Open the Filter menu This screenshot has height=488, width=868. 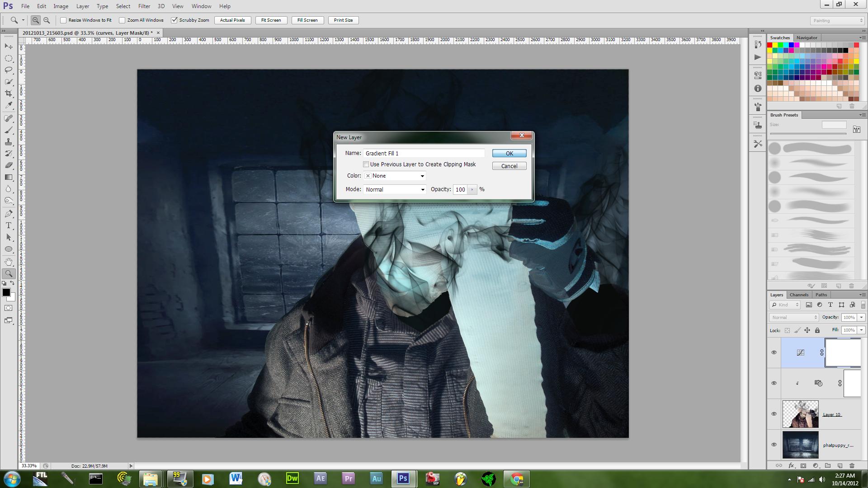point(144,6)
